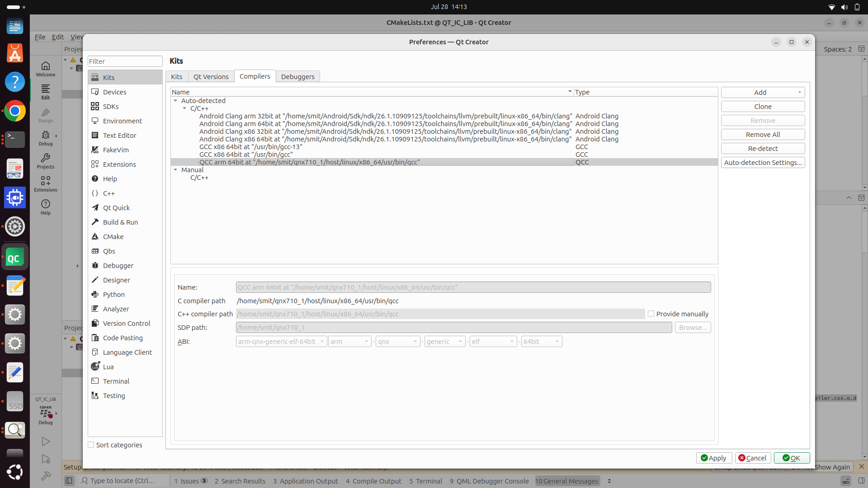Open the qnx OS dropdown
This screenshot has width=868, height=488.
click(x=398, y=342)
